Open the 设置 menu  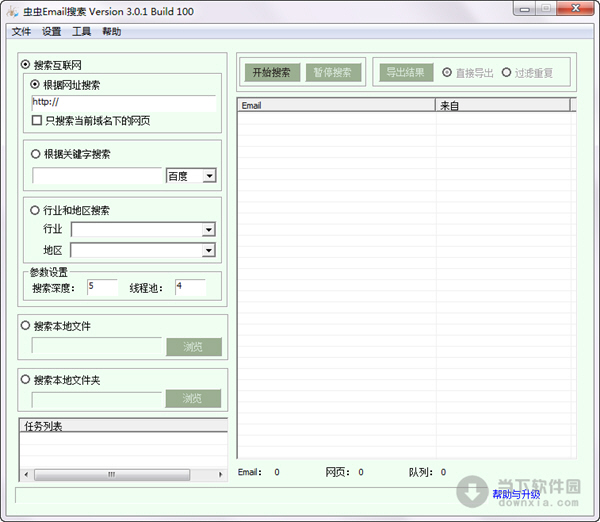51,31
